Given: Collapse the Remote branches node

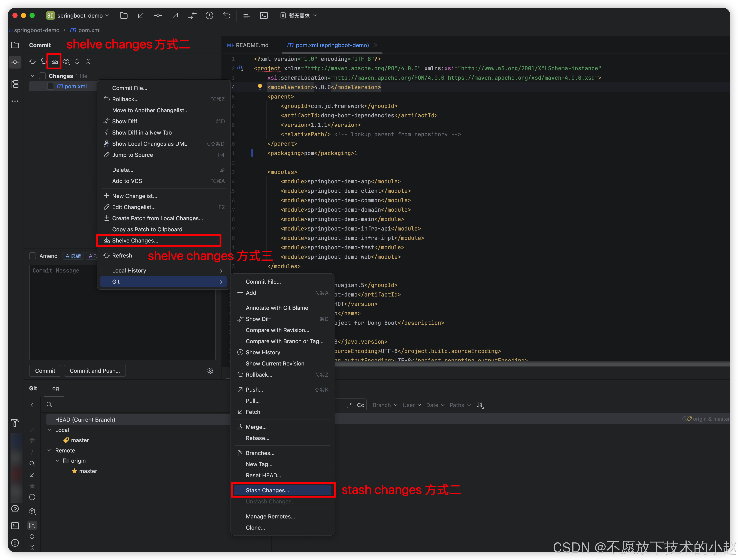Looking at the screenshot, I should point(49,451).
